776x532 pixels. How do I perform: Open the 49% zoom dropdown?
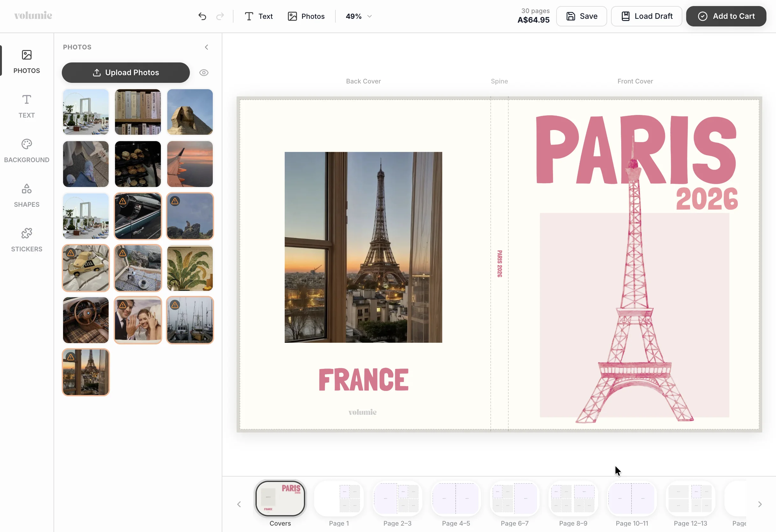[359, 16]
